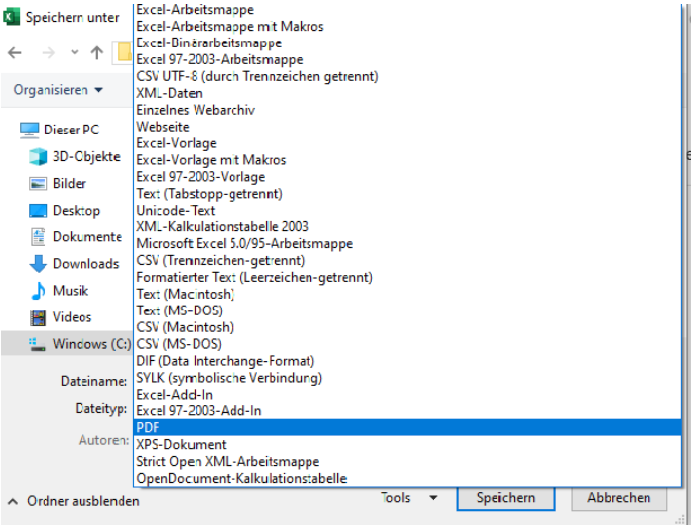The height and width of the screenshot is (525, 691).
Task: Choose Webseite file type
Action: coord(407,127)
